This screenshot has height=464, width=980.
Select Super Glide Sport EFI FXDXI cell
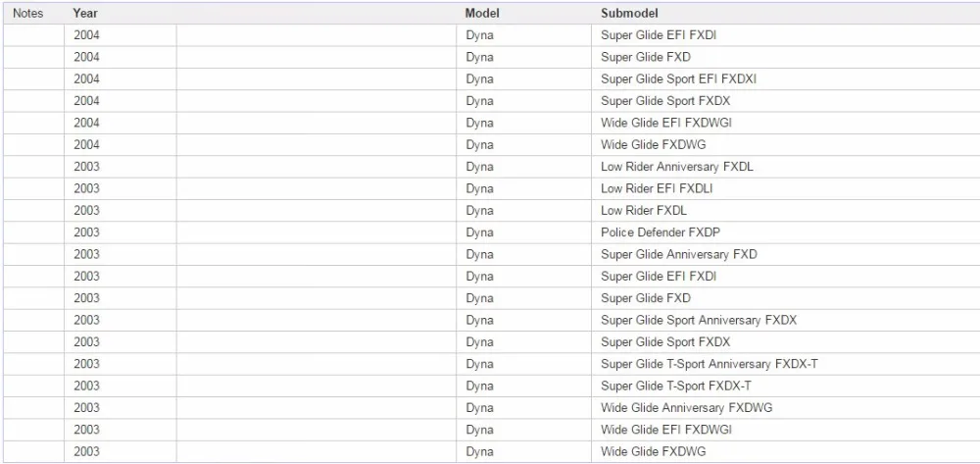coord(679,78)
